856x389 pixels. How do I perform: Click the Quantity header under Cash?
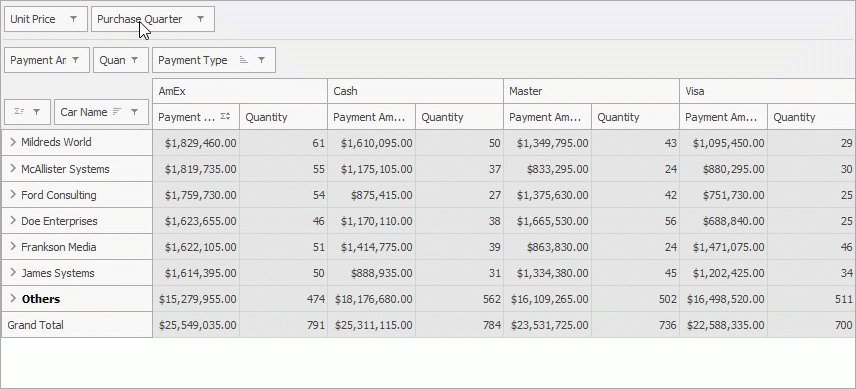pyautogui.click(x=460, y=117)
